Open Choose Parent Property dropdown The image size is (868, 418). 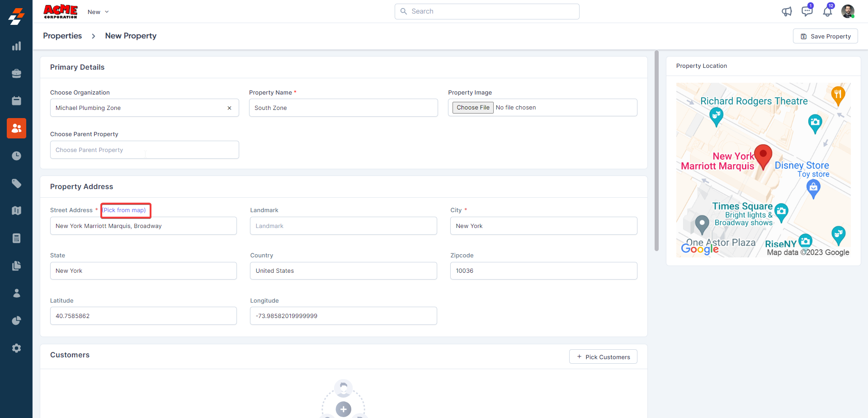coord(144,150)
